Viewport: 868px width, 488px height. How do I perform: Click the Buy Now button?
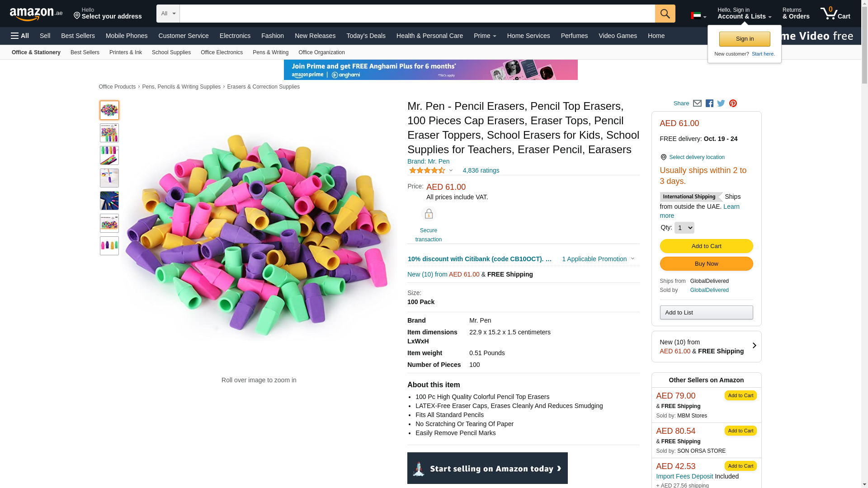click(706, 264)
